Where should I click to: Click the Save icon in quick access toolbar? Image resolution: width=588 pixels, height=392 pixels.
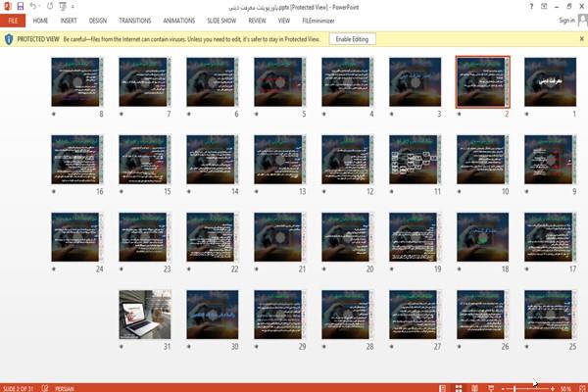tap(21, 6)
